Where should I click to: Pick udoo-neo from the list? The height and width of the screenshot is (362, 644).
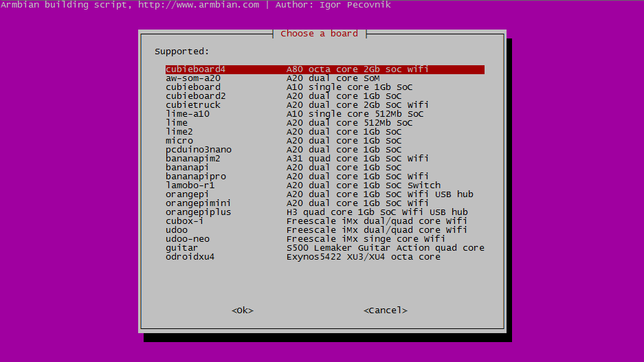click(325, 239)
